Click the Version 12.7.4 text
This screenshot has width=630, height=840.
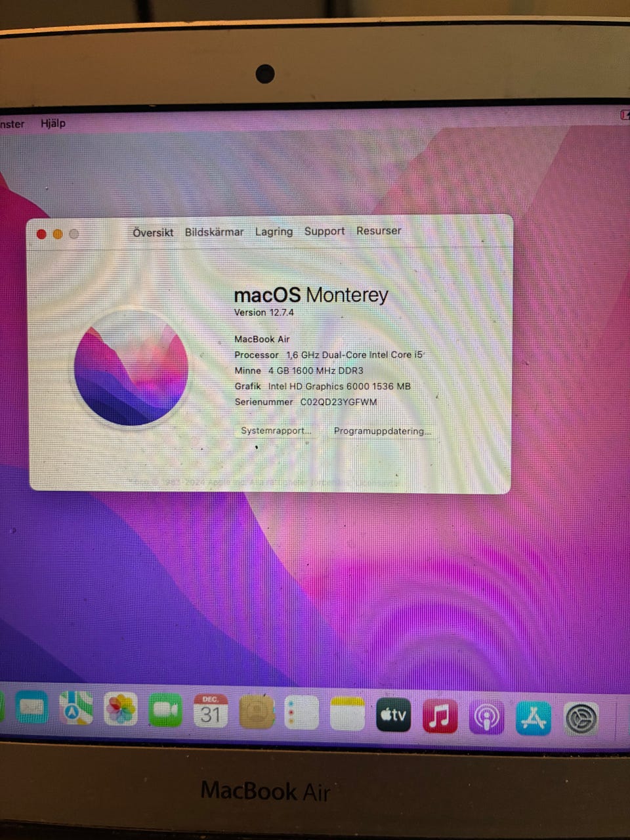[264, 312]
